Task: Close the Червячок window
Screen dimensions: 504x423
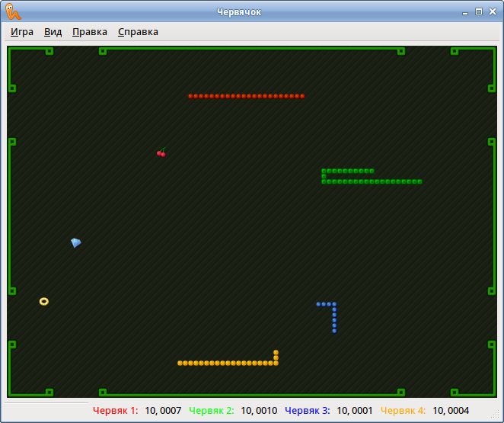Action: (x=492, y=11)
